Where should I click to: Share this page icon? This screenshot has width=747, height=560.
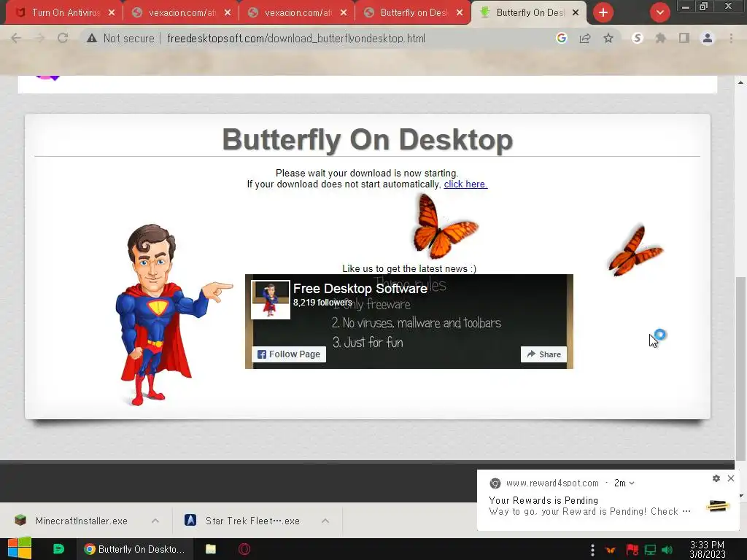tap(585, 38)
